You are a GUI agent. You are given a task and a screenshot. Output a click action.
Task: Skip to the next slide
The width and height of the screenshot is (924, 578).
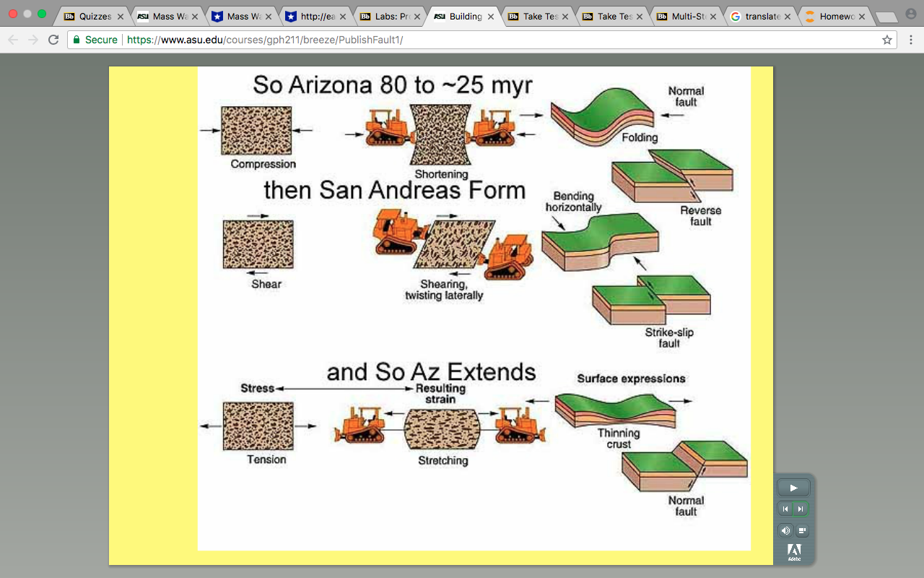[x=801, y=509]
